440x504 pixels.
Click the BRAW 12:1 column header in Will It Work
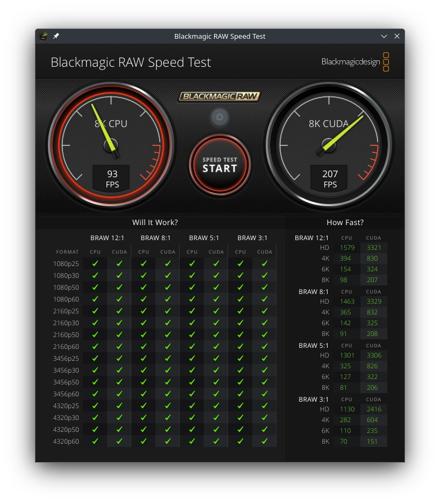(107, 238)
